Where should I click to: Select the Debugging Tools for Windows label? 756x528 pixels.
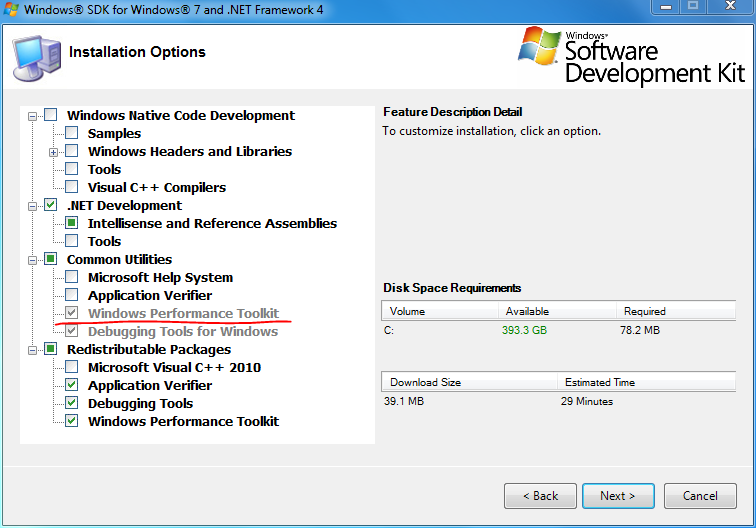(x=183, y=331)
